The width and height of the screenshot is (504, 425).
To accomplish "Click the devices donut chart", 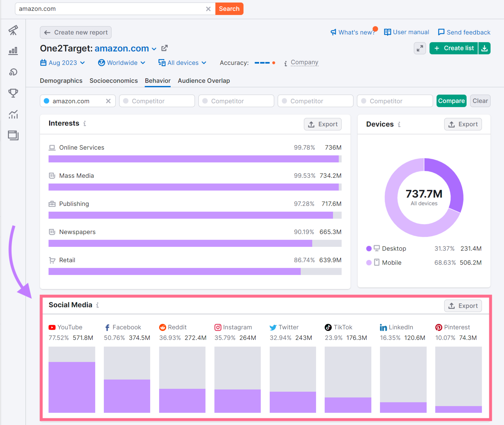I will pos(424,198).
